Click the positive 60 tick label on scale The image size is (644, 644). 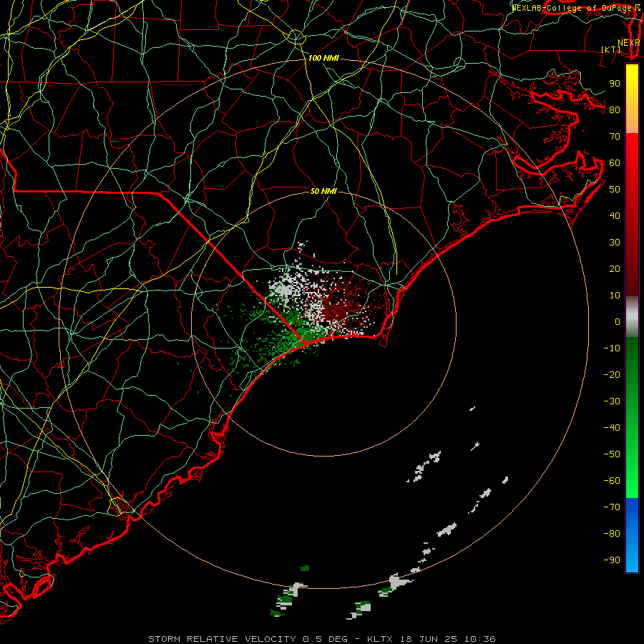tap(615, 163)
